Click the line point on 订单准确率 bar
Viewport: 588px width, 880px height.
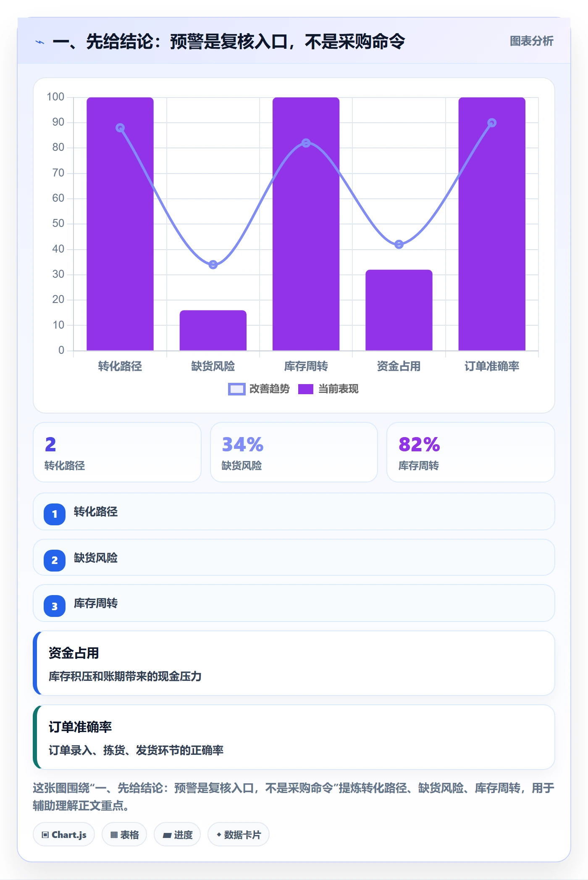coord(492,123)
